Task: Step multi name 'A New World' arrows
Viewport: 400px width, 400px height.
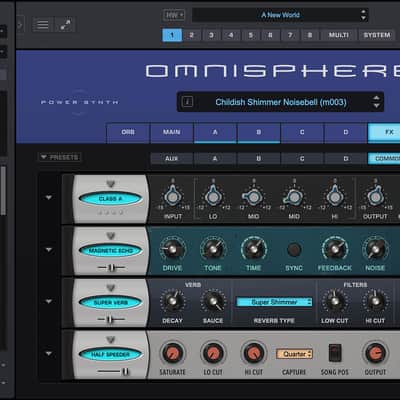Action: click(363, 15)
